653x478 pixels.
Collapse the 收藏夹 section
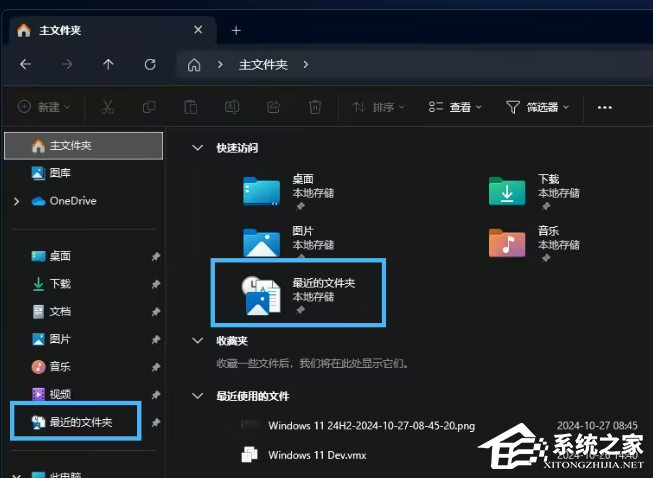click(x=197, y=341)
